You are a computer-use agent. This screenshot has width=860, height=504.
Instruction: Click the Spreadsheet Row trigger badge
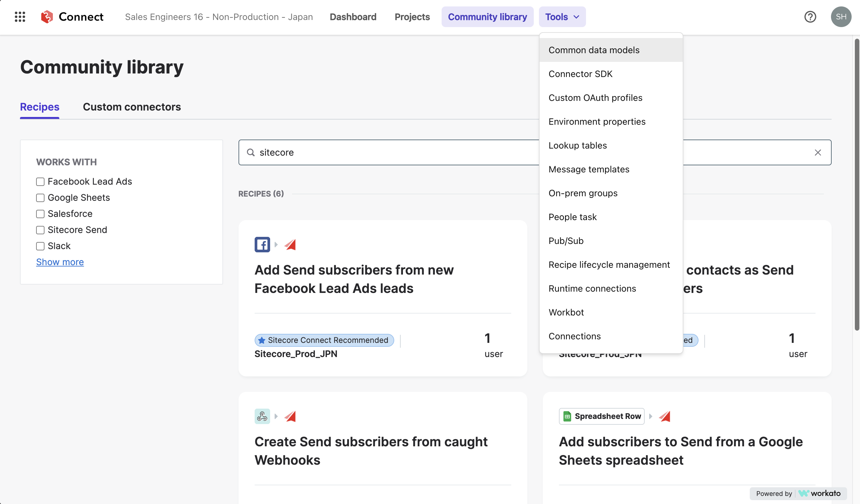[x=601, y=416]
